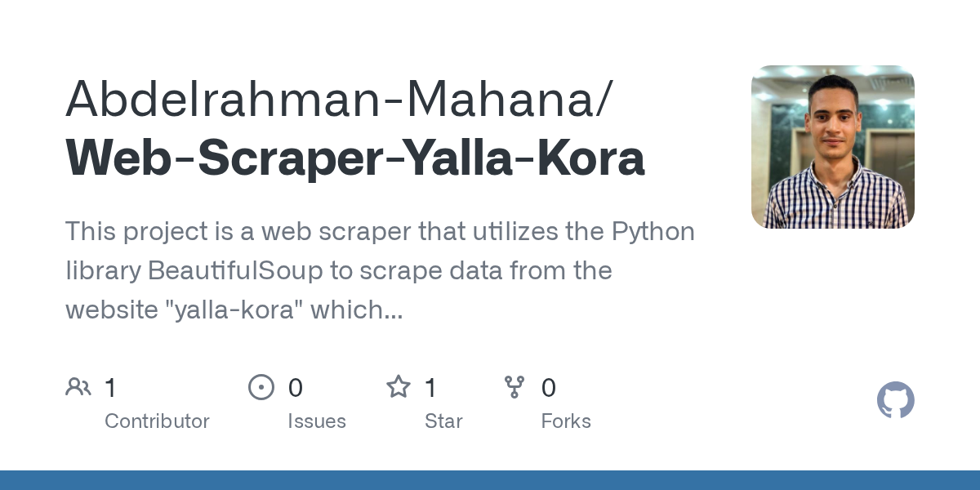Click the word "Python" in the description
Screen dimensions: 980x490
pos(653,231)
